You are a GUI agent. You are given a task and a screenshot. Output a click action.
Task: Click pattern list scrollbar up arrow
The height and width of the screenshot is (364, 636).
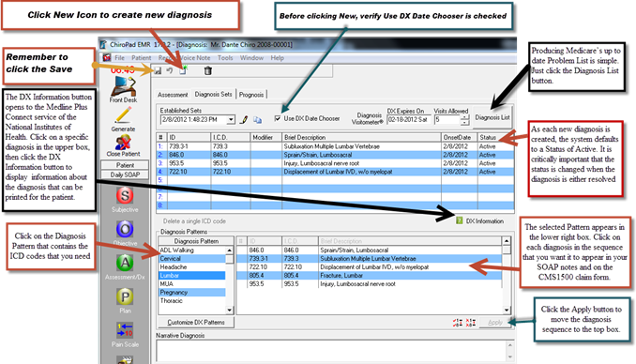click(230, 250)
